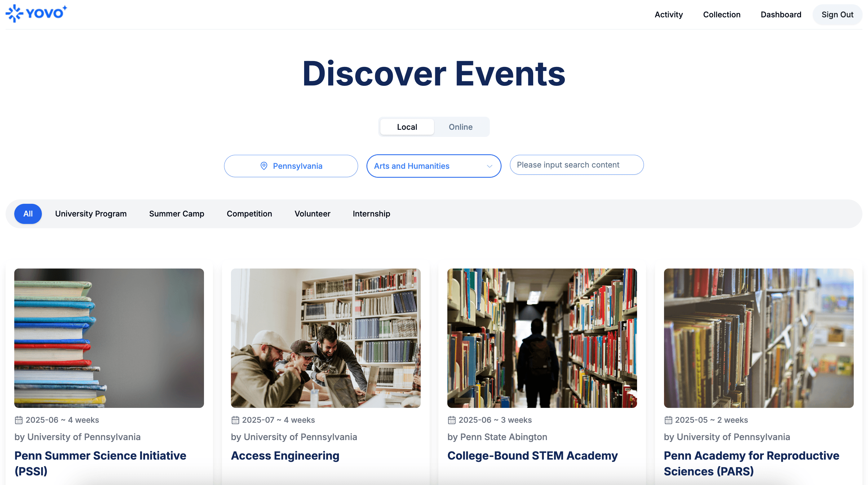Click calendar icon next to 2025-06 ~ 4 weeks

pyautogui.click(x=19, y=420)
